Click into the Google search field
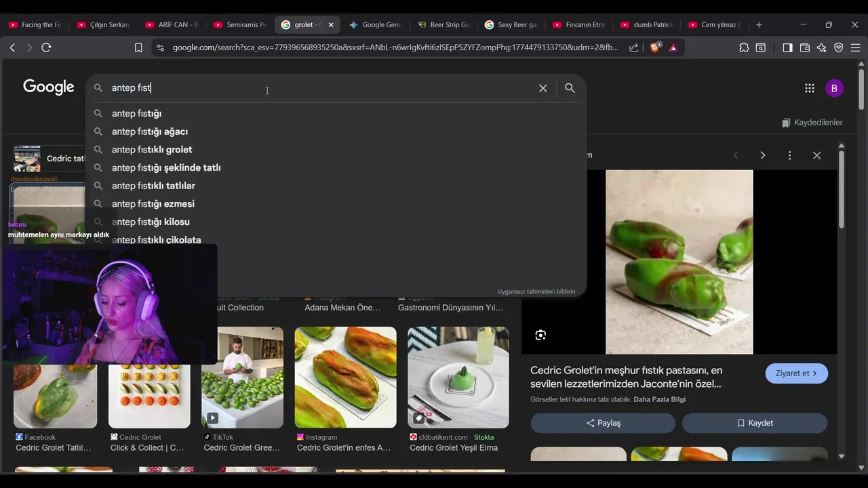Viewport: 868px width, 488px height. pos(322,88)
